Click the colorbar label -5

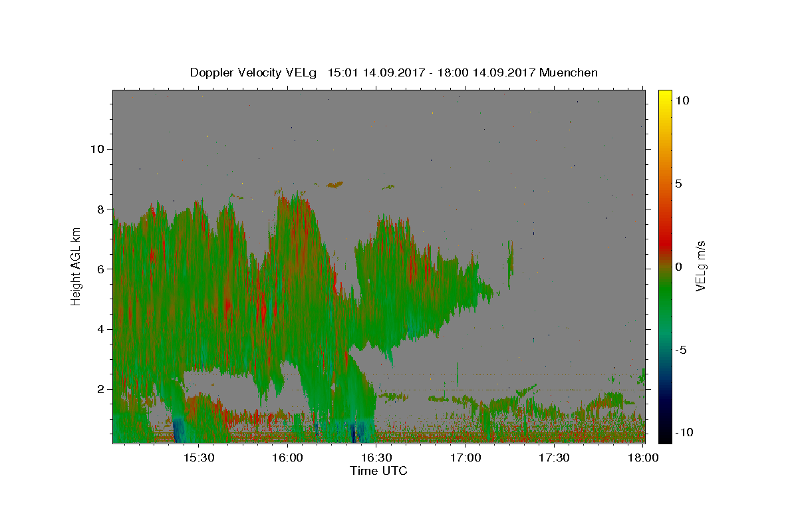pos(681,350)
